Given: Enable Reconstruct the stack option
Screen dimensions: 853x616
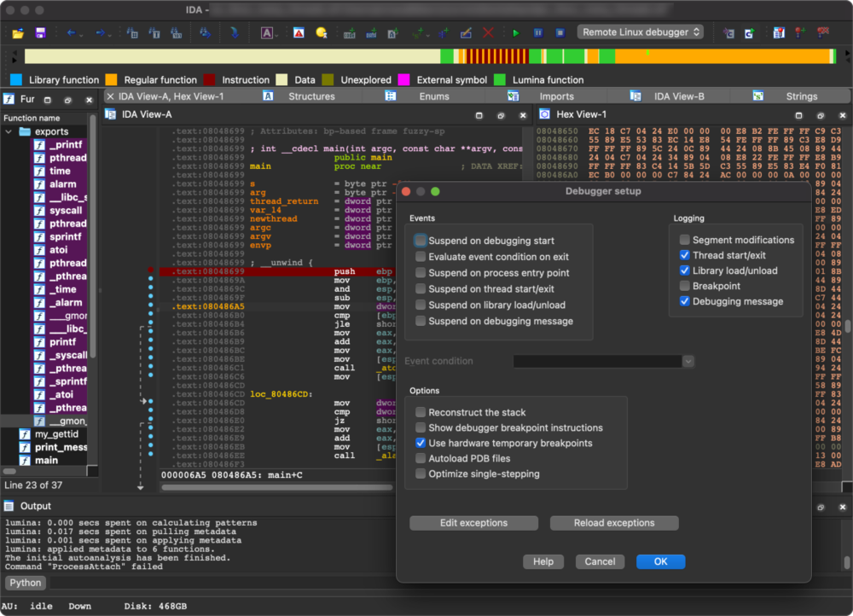Looking at the screenshot, I should 421,411.
